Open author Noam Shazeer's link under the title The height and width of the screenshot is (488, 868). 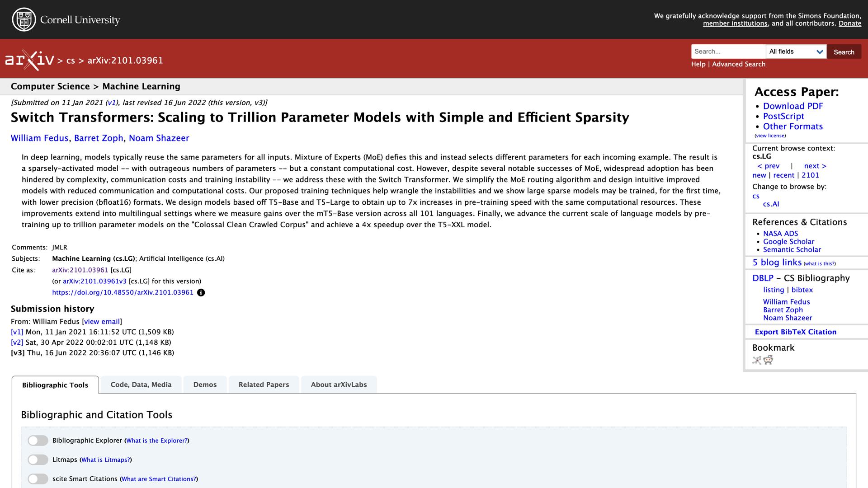pos(159,138)
